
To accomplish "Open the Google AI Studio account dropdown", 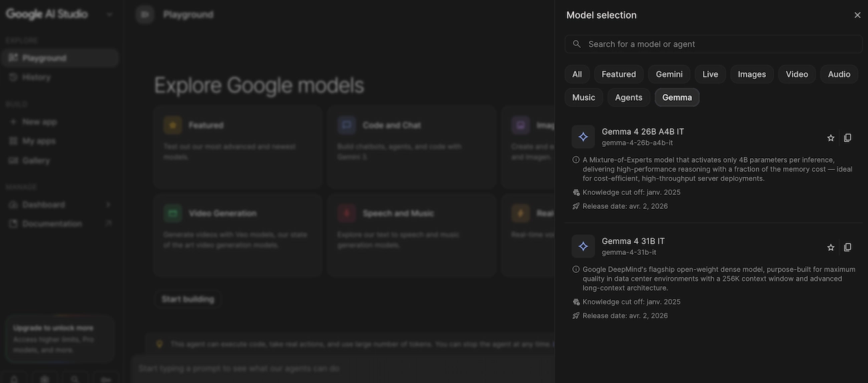I will click(x=110, y=15).
